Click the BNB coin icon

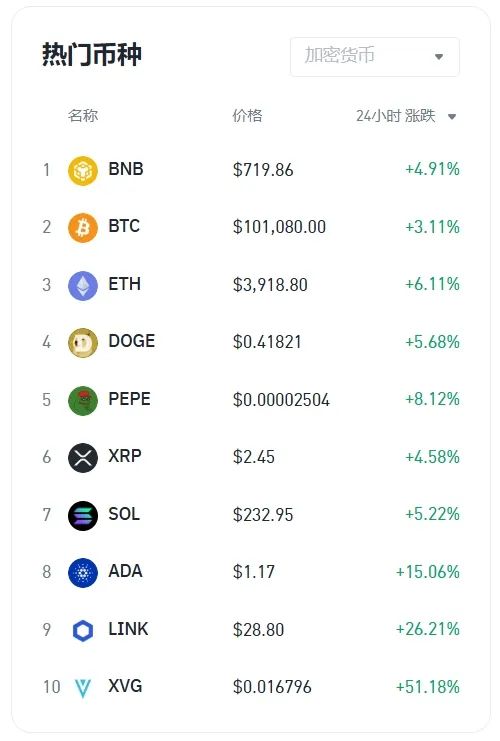click(83, 171)
